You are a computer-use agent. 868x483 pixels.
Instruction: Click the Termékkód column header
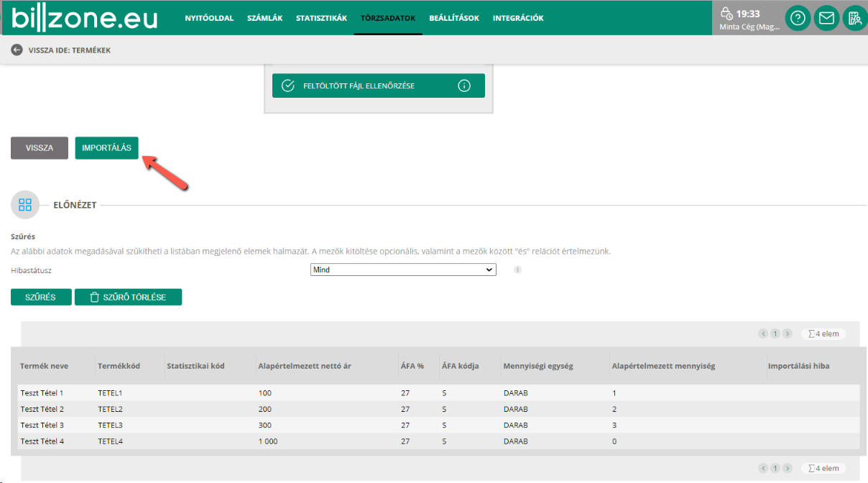(x=119, y=366)
